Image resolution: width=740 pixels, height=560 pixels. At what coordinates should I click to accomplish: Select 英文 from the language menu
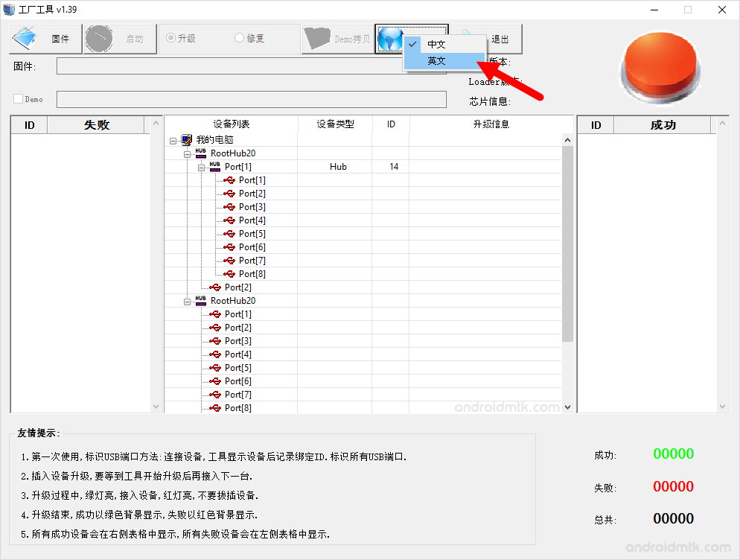point(436,60)
